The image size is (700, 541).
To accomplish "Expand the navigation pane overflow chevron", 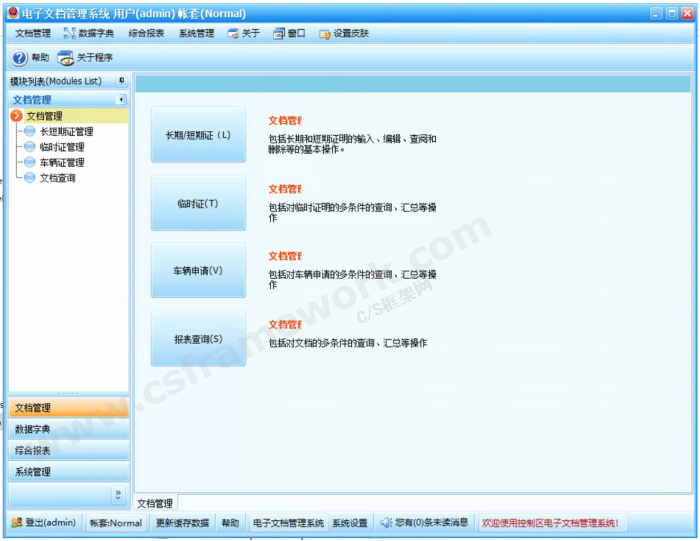I will click(x=118, y=494).
